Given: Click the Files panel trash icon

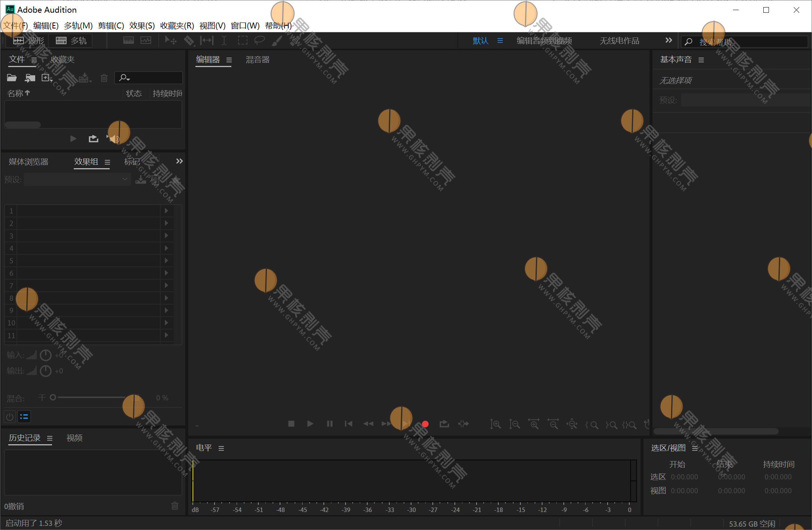Looking at the screenshot, I should (104, 78).
